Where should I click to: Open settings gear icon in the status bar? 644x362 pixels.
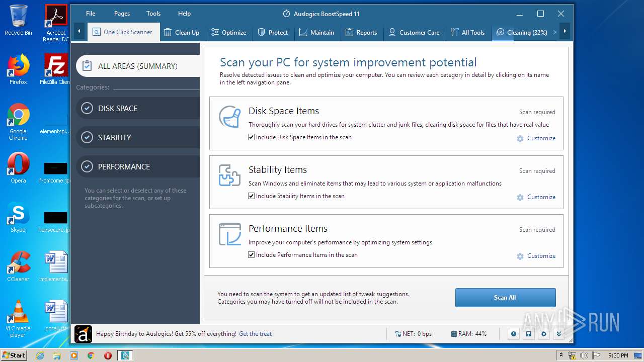[543, 334]
